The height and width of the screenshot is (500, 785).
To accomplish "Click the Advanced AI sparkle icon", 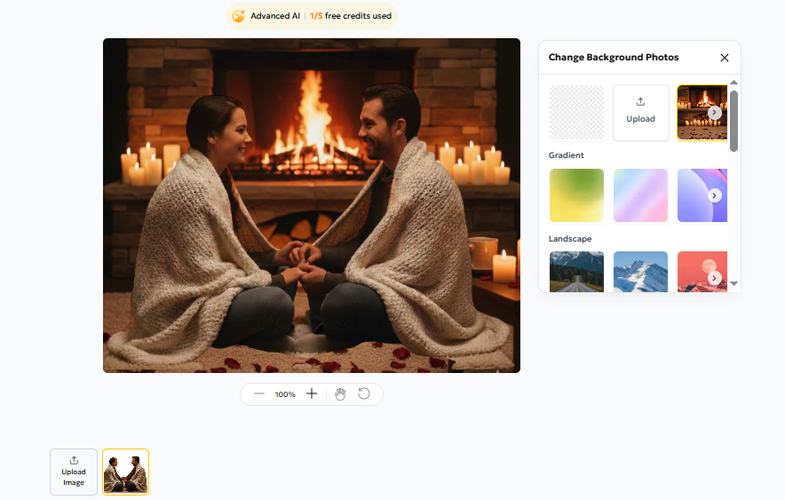I will tap(238, 16).
